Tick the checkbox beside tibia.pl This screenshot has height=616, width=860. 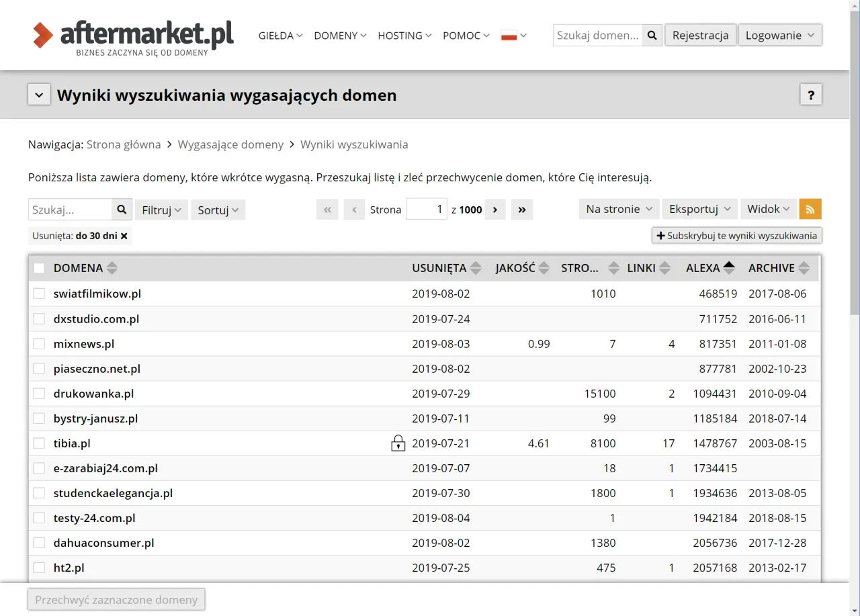click(39, 443)
